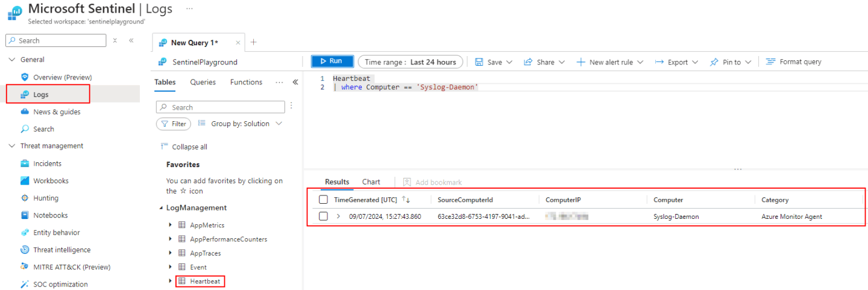868x290 pixels.
Task: Collapse the schema pane with double chevron
Action: click(295, 82)
